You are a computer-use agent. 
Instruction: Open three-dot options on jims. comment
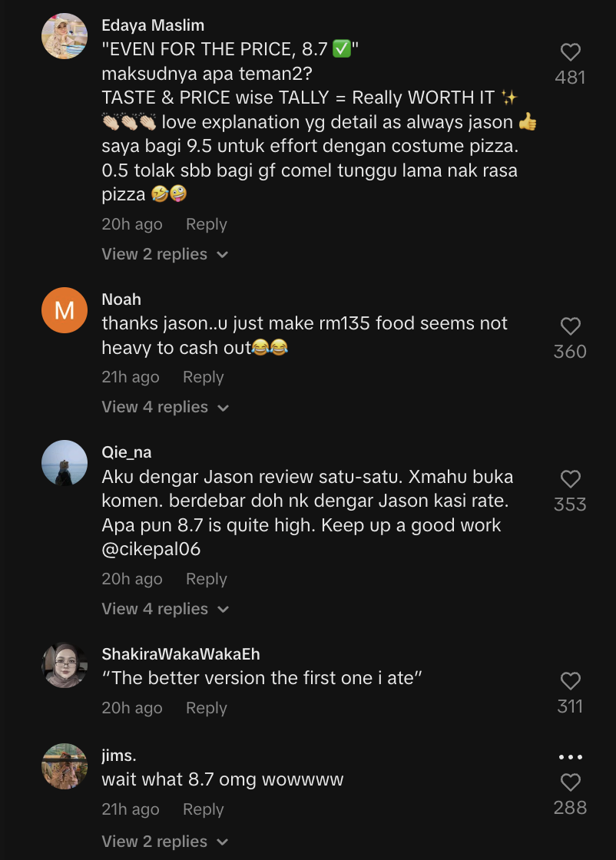coord(570,757)
